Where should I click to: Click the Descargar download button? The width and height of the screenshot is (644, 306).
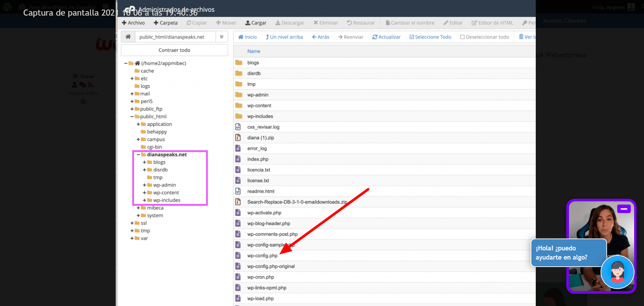(x=290, y=23)
